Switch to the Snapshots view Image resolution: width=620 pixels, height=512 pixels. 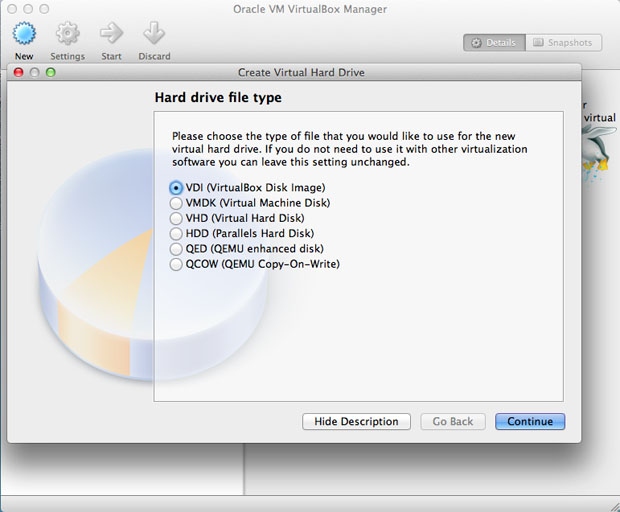click(x=563, y=43)
